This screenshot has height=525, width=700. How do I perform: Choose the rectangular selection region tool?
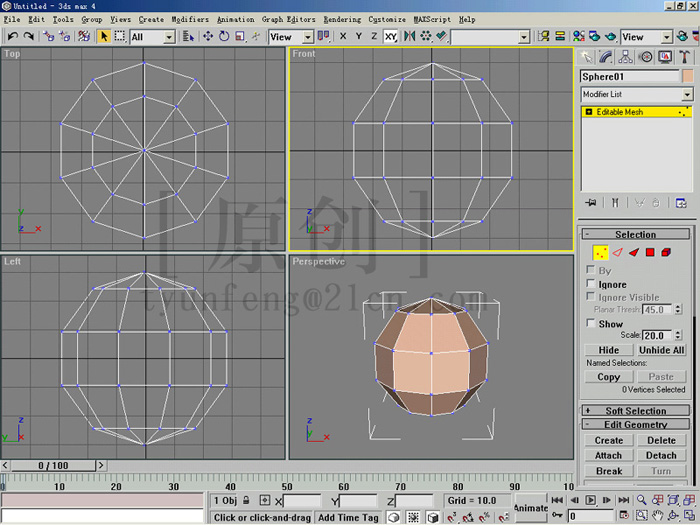pyautogui.click(x=119, y=36)
